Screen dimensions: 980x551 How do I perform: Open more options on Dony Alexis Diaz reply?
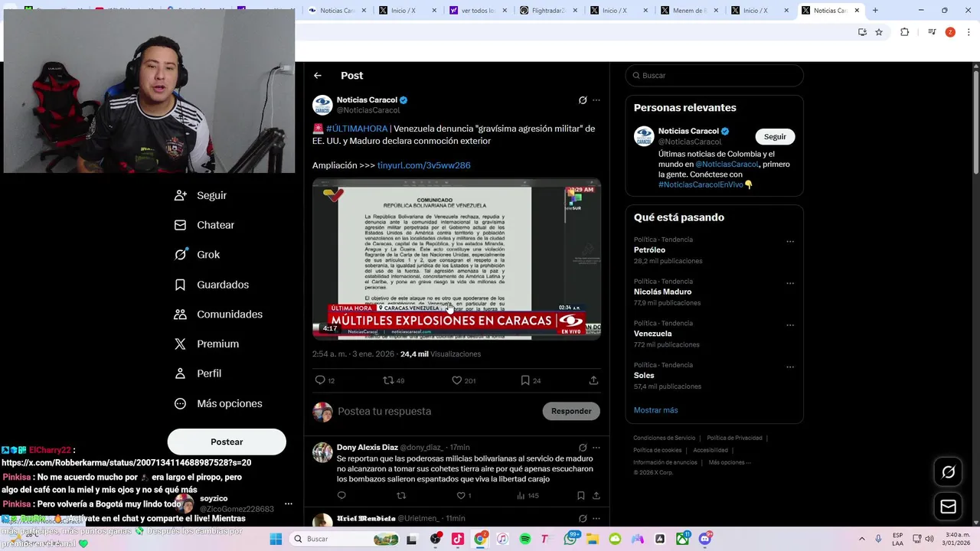(596, 448)
